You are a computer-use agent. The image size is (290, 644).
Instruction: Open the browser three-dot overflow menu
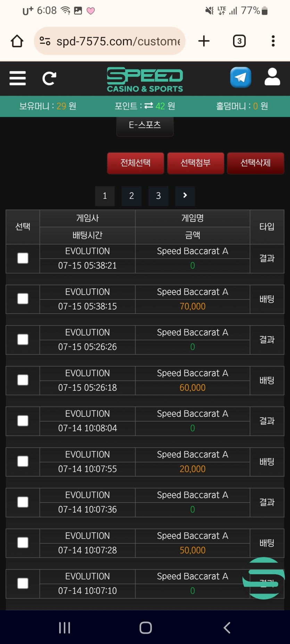coord(273,41)
